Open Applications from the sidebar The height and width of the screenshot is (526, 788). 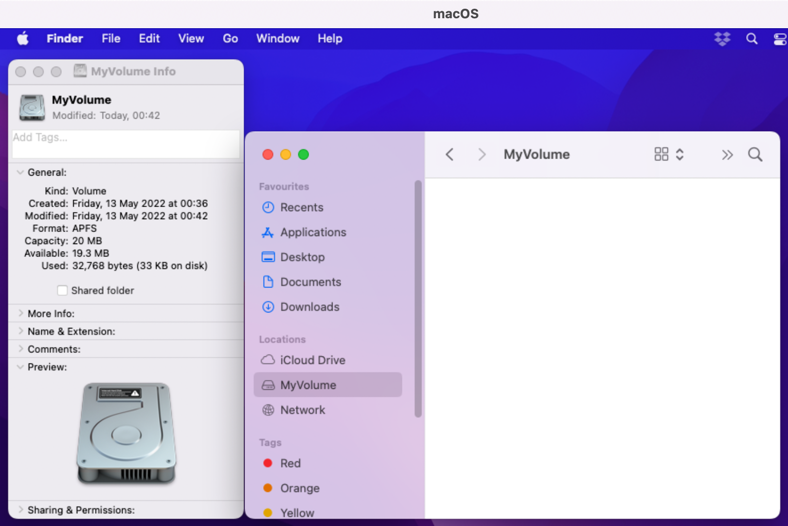(x=312, y=232)
